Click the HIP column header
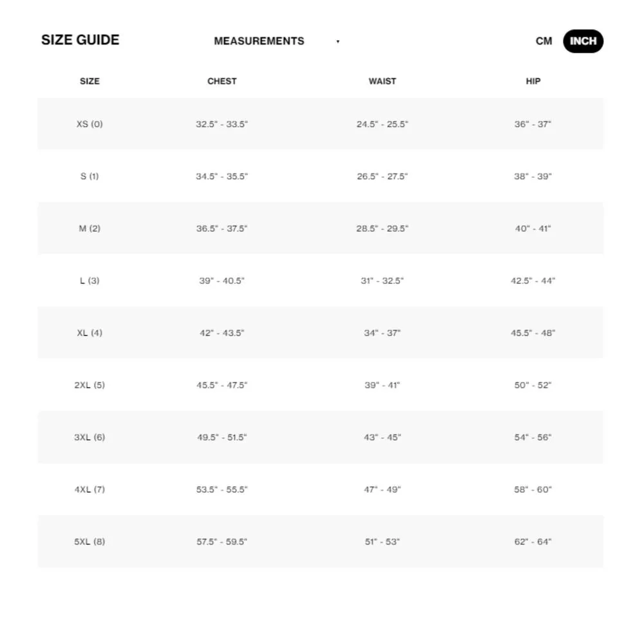Screen dimensions: 644x644 click(x=533, y=81)
